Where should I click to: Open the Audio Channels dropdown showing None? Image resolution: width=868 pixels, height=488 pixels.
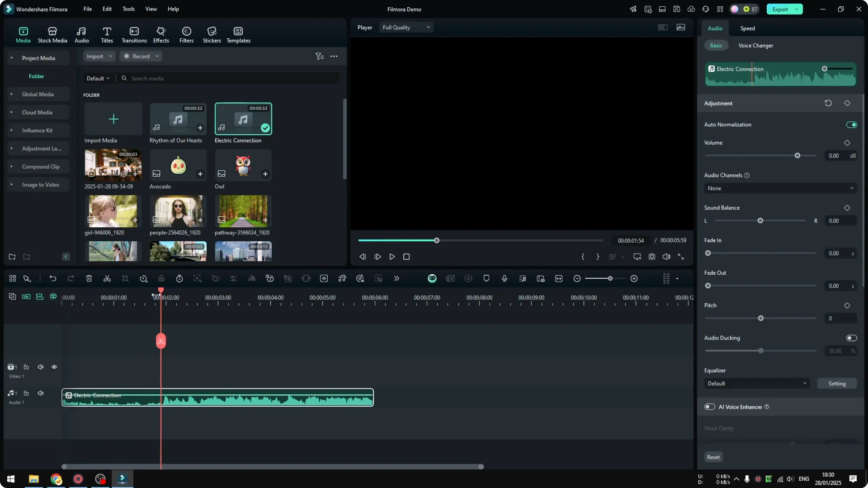tap(780, 188)
